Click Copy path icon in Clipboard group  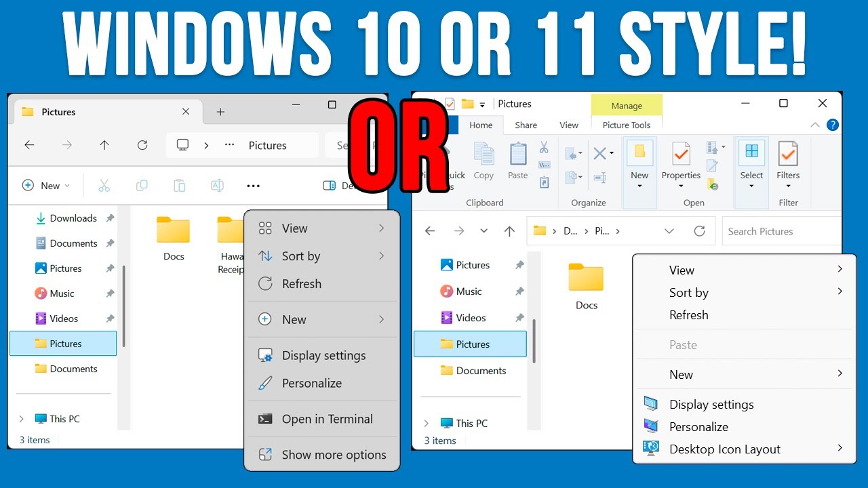[544, 165]
